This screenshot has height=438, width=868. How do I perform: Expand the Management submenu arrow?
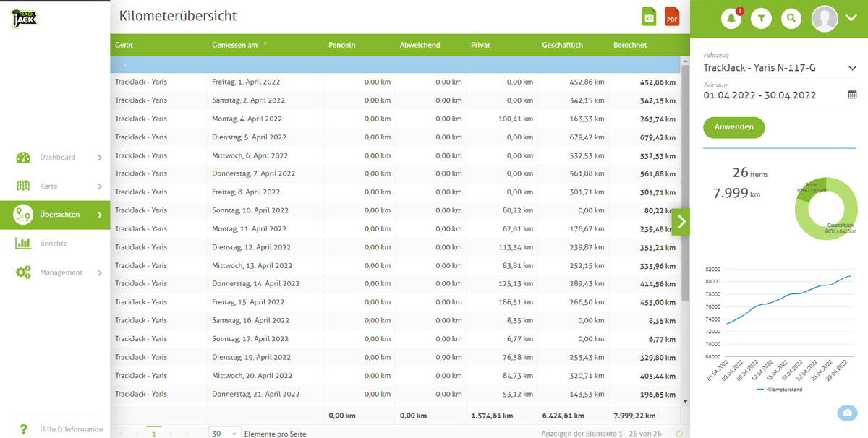[x=100, y=273]
